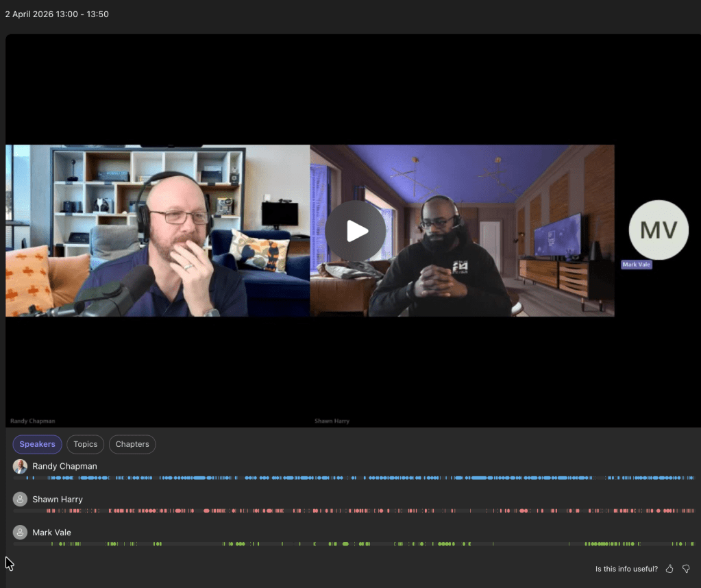Viewport: 701px width, 588px height.
Task: Click the Mark Vale name tag below the MV avatar
Action: (637, 265)
